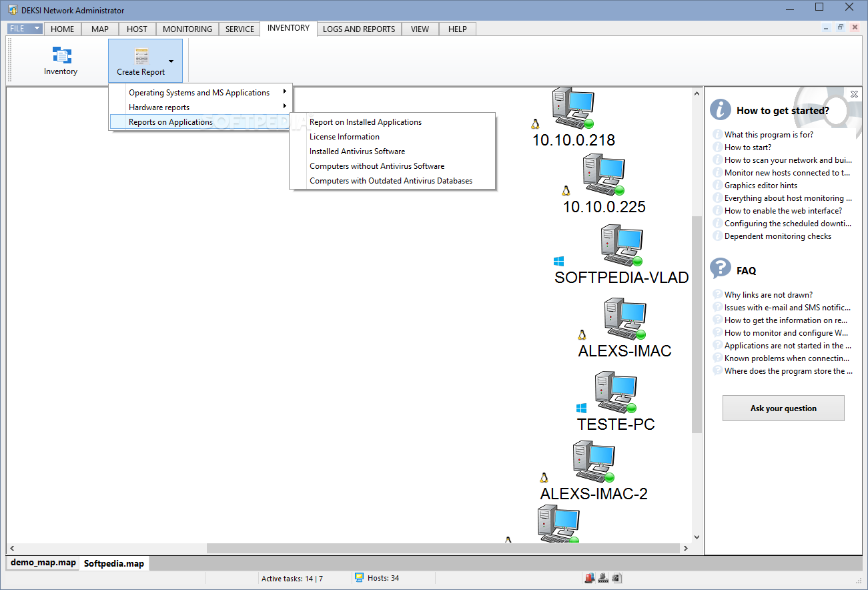
Task: Open What this program is for link
Action: pos(769,135)
